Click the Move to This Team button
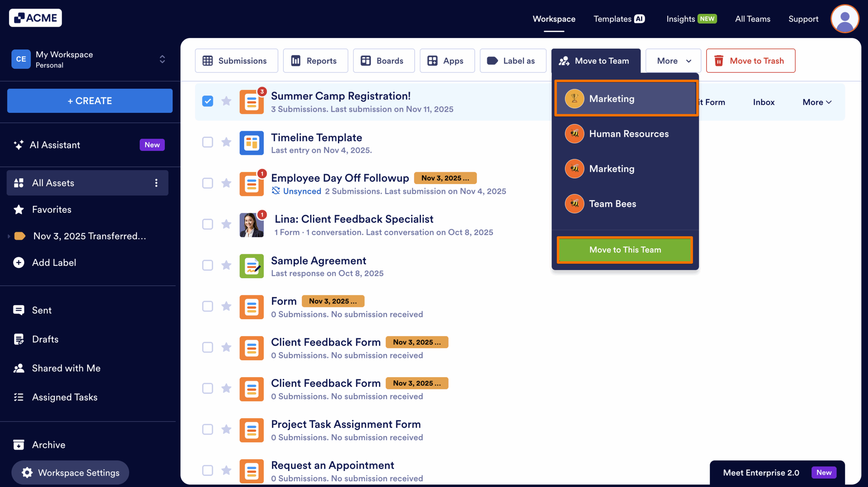The width and height of the screenshot is (868, 487). click(625, 250)
